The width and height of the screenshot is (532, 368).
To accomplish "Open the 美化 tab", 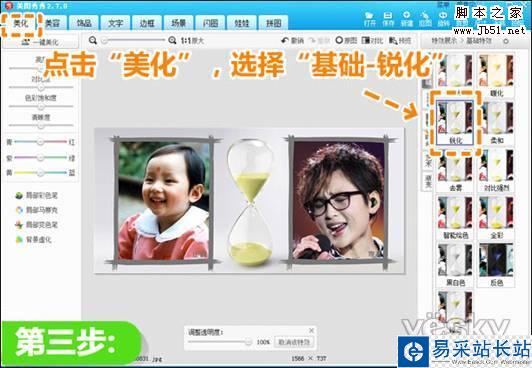I will [x=21, y=23].
